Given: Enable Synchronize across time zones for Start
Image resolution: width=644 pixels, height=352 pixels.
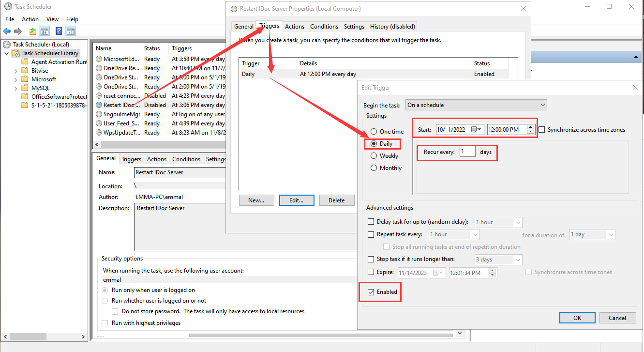Looking at the screenshot, I should point(542,130).
